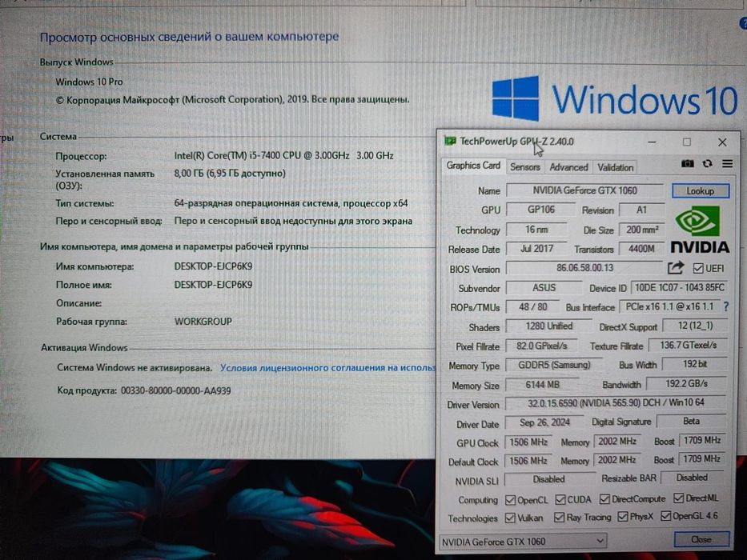Take a GPU-Z screenshot with camera icon
Viewport: 747px width, 560px height.
tap(687, 164)
